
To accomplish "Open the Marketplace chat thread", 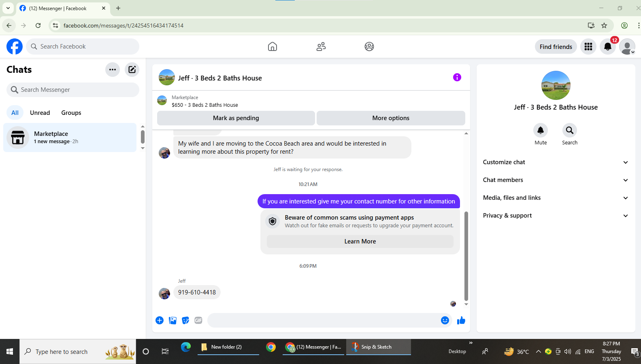I will coord(70,138).
